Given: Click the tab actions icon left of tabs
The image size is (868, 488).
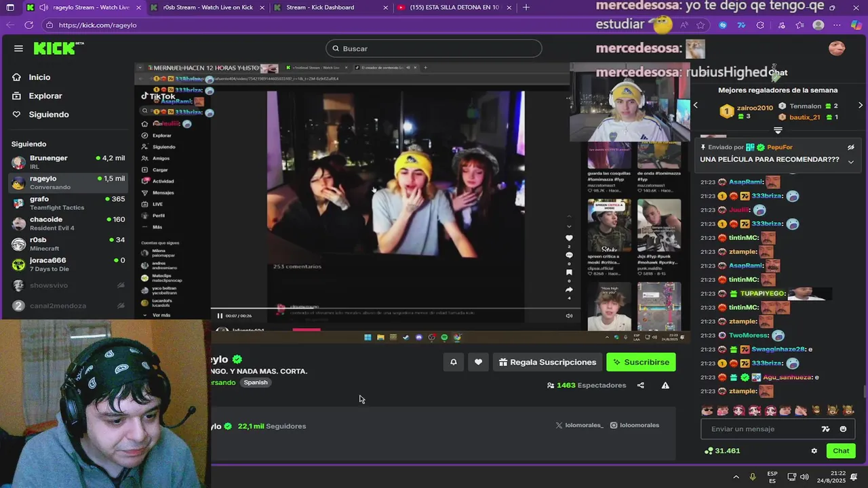Looking at the screenshot, I should click(9, 7).
